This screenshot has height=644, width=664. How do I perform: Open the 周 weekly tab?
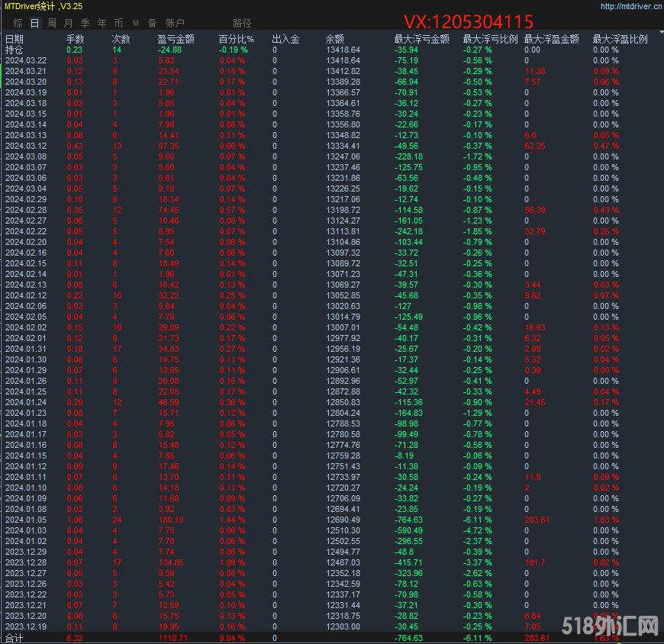click(52, 23)
